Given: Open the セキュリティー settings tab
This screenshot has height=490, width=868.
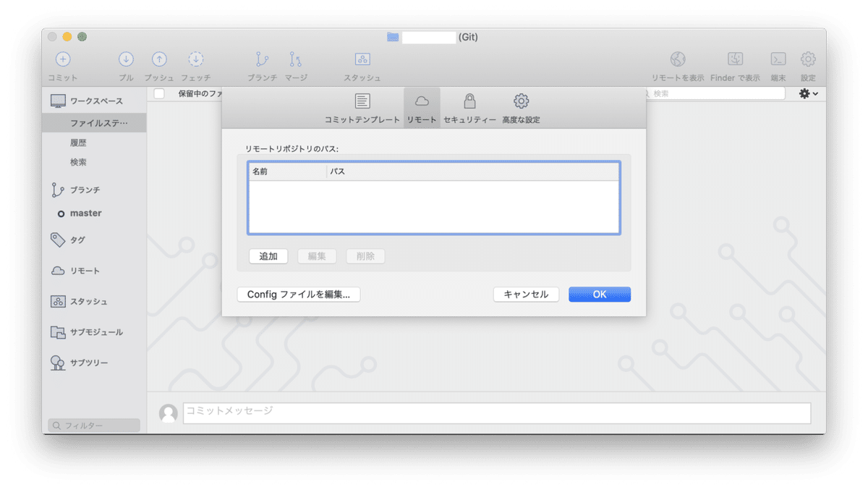Looking at the screenshot, I should click(470, 107).
